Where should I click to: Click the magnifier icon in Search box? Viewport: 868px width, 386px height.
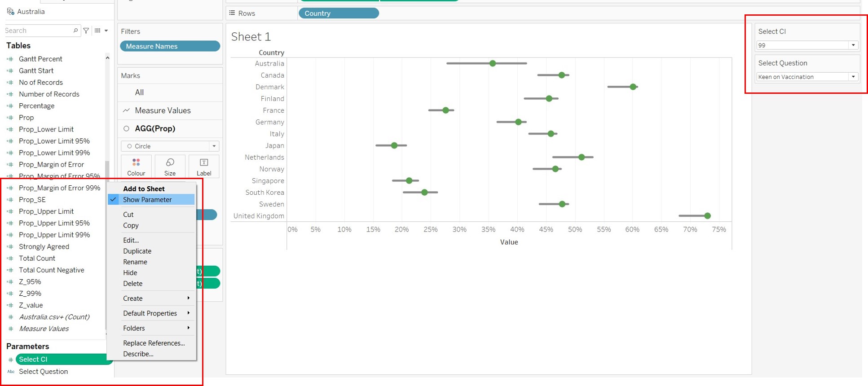75,31
